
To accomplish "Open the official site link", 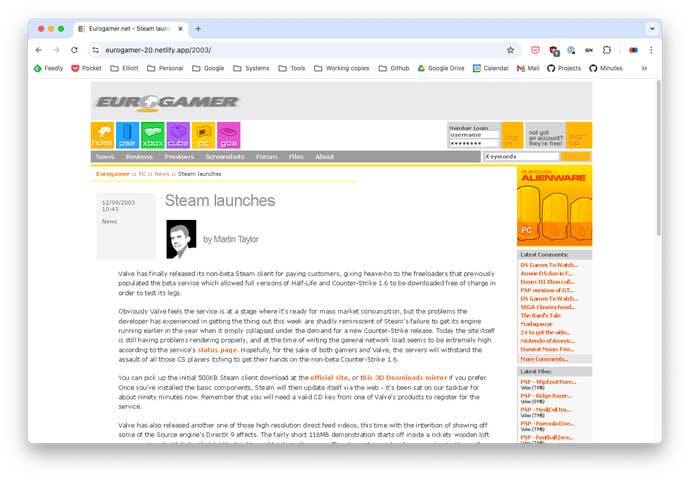I will [x=329, y=378].
